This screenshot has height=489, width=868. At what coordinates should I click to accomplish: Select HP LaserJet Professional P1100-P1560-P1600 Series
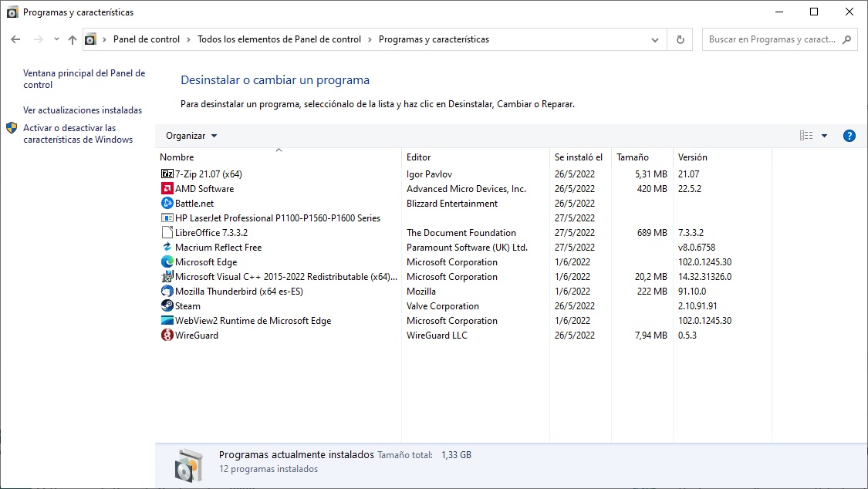(278, 218)
